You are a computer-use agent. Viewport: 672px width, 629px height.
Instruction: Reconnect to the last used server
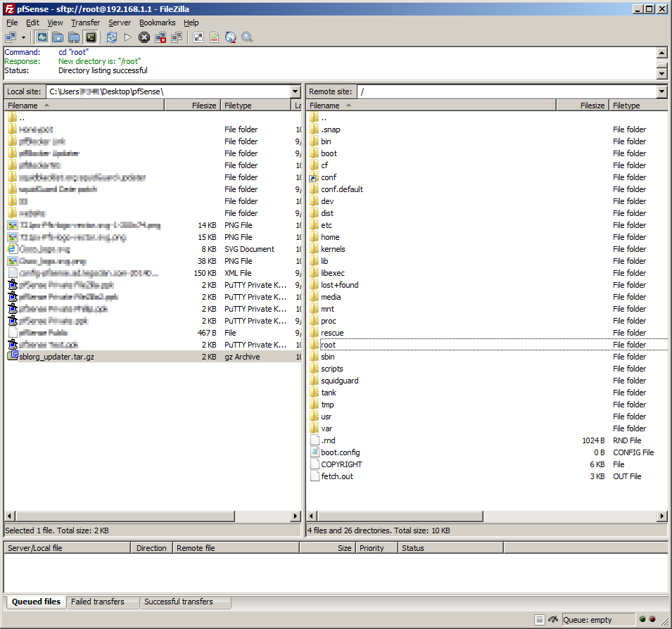[x=177, y=38]
